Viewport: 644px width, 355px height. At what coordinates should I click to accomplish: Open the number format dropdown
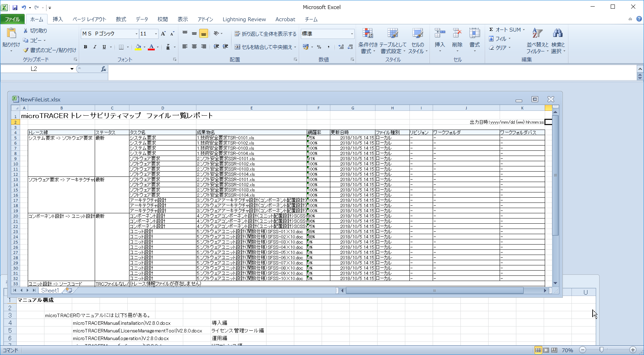(352, 34)
